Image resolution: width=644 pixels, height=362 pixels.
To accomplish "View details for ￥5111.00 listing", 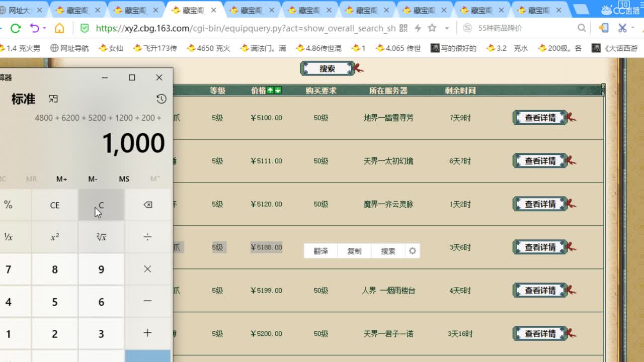I will [540, 161].
